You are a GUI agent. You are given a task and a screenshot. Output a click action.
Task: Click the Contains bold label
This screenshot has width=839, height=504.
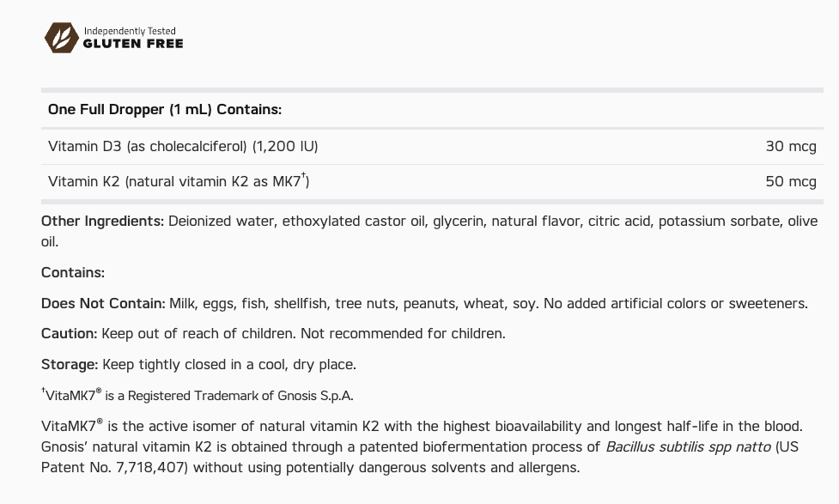coord(73,272)
